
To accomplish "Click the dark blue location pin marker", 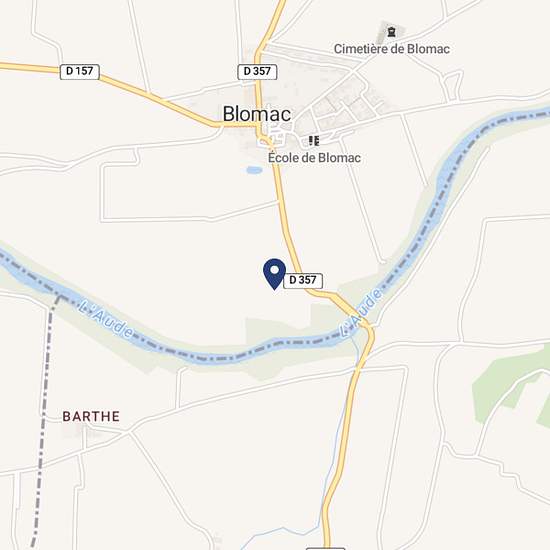I will [x=274, y=274].
